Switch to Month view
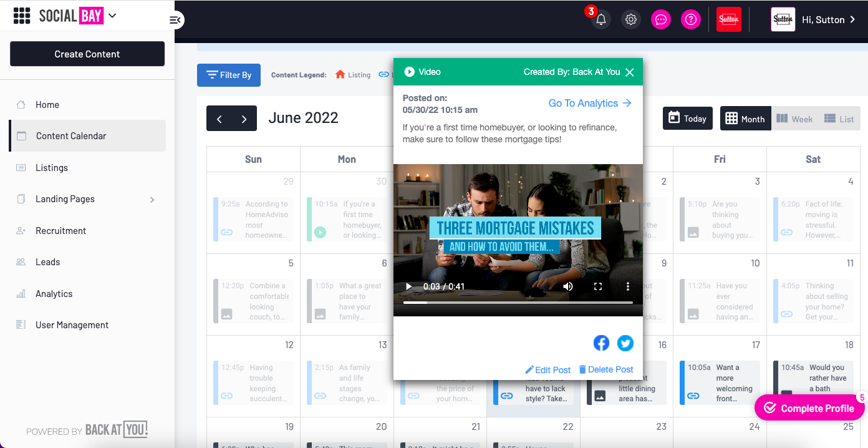The image size is (868, 448). (746, 119)
